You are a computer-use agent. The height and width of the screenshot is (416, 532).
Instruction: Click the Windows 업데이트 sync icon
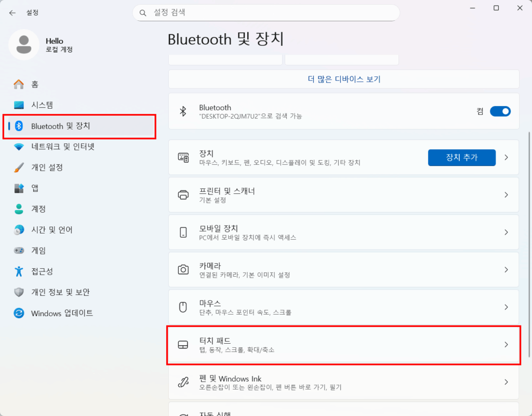19,313
